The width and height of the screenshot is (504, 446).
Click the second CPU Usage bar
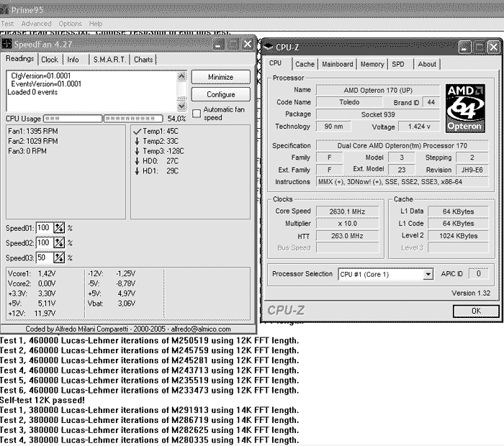click(x=133, y=119)
